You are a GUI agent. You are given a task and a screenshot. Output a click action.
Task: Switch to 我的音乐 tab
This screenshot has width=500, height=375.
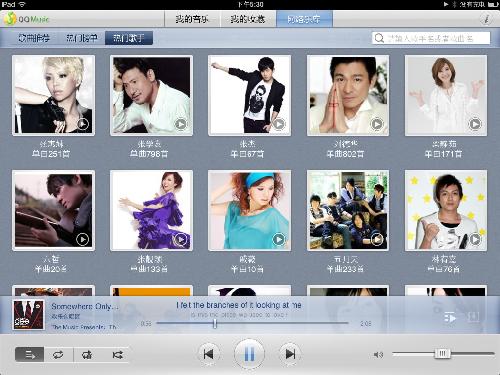pyautogui.click(x=192, y=19)
